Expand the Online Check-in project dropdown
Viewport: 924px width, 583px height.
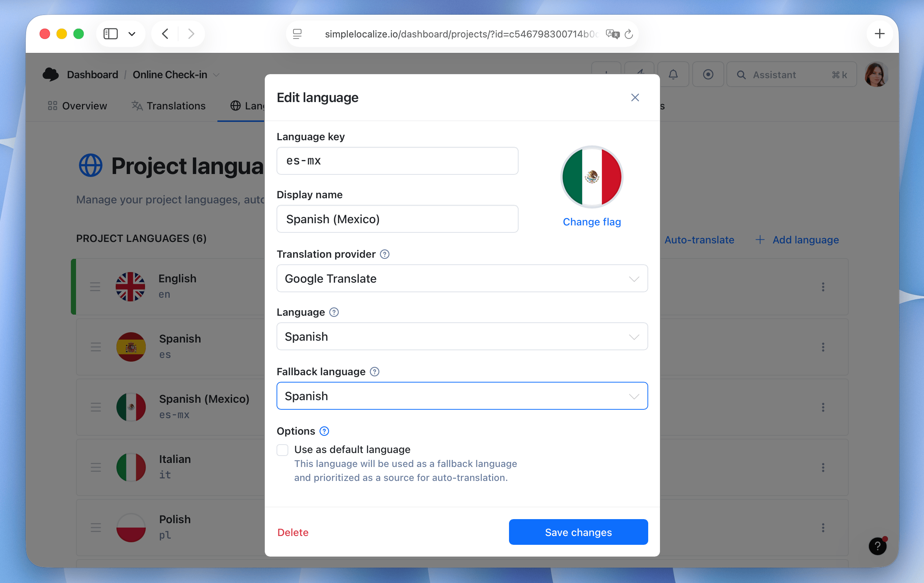[216, 75]
